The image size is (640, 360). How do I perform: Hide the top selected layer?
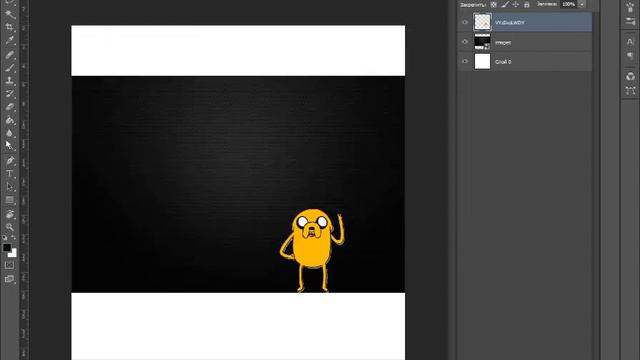click(x=465, y=22)
